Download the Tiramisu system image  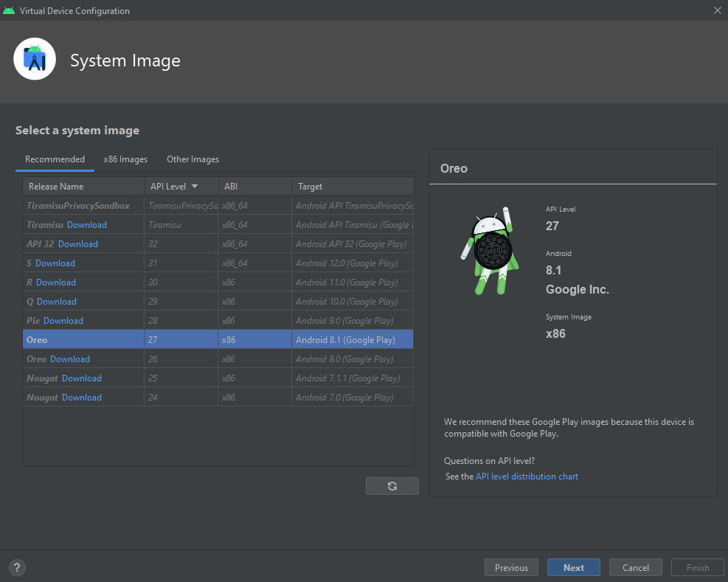pyautogui.click(x=87, y=225)
